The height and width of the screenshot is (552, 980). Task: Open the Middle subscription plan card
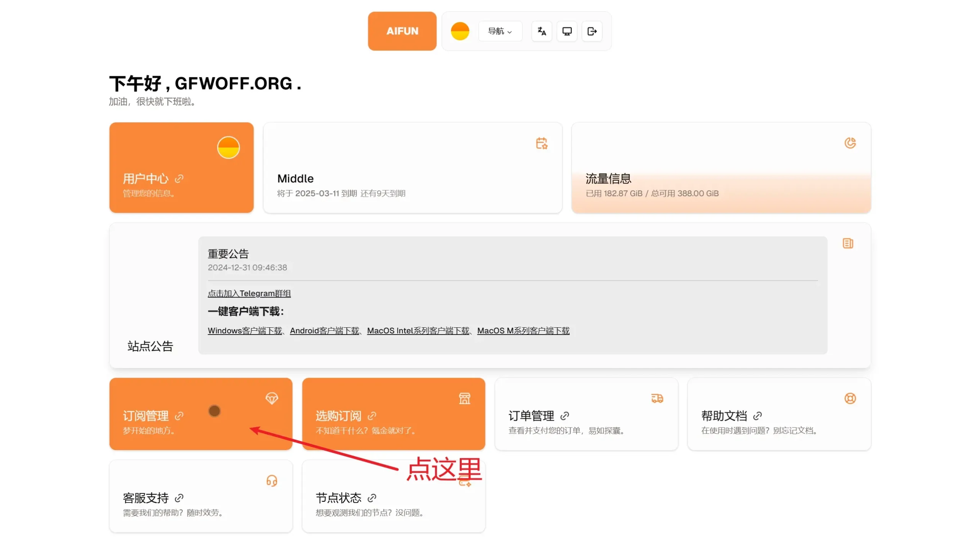click(412, 168)
